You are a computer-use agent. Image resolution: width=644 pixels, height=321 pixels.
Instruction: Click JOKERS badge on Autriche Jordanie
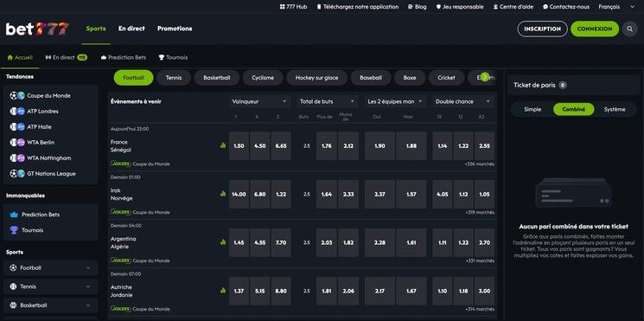[121, 309]
